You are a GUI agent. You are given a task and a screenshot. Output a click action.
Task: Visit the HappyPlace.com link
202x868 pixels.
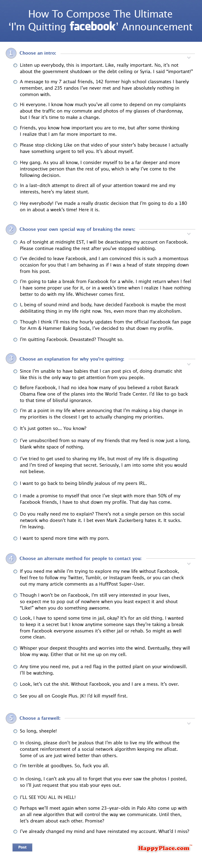point(164,848)
